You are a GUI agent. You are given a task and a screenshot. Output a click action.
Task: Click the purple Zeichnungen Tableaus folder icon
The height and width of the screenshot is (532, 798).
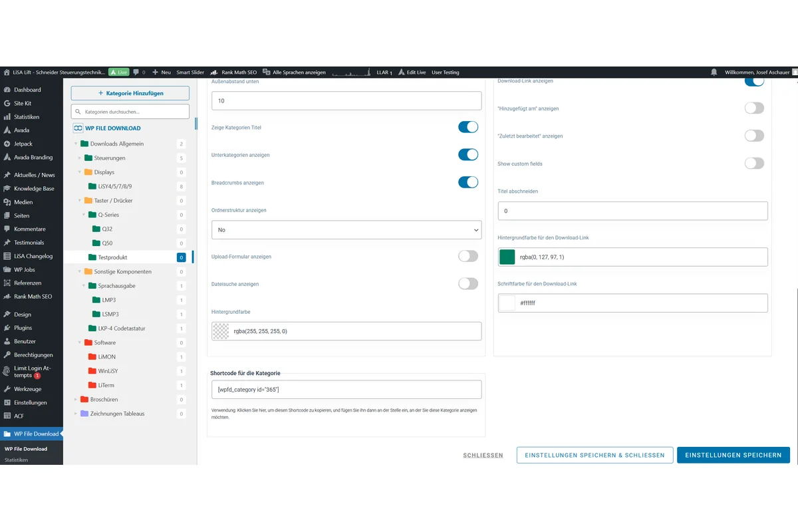84,414
